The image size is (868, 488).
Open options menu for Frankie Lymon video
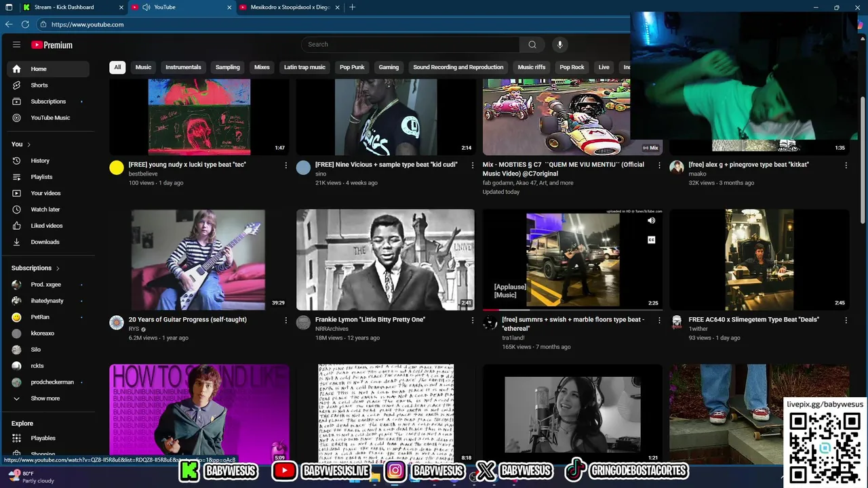click(x=473, y=320)
